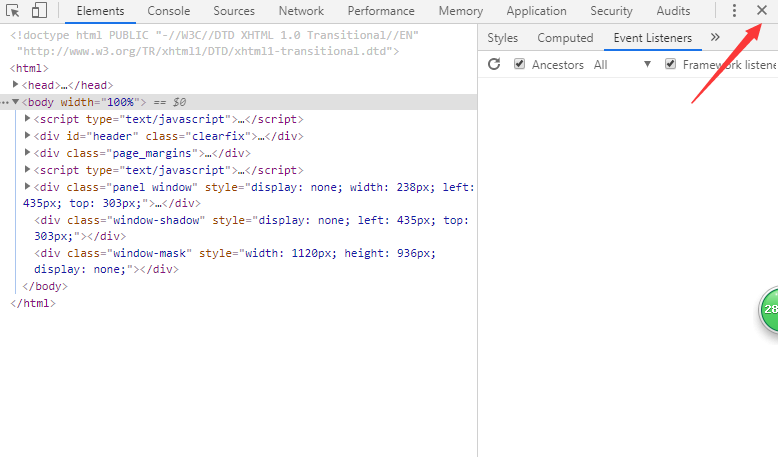The image size is (778, 457).
Task: Select the doctype declaration line
Action: click(x=214, y=43)
